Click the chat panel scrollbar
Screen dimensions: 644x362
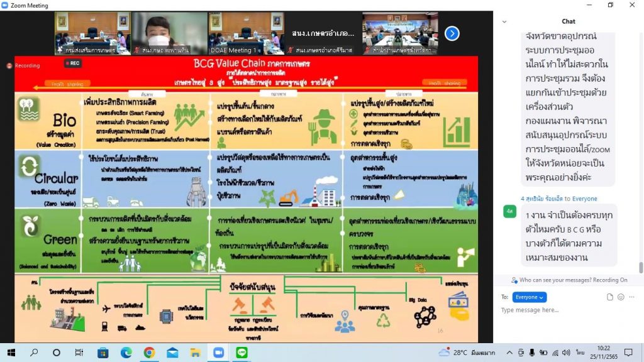(641, 267)
